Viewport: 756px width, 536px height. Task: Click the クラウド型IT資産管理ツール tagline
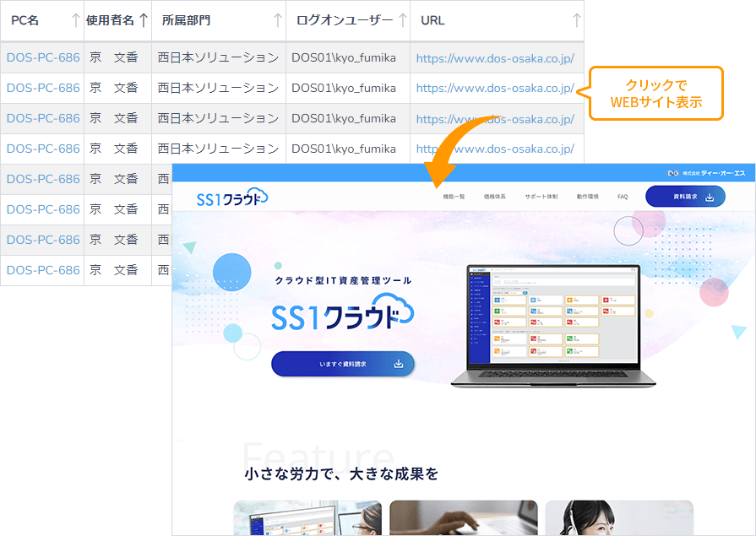(x=343, y=280)
